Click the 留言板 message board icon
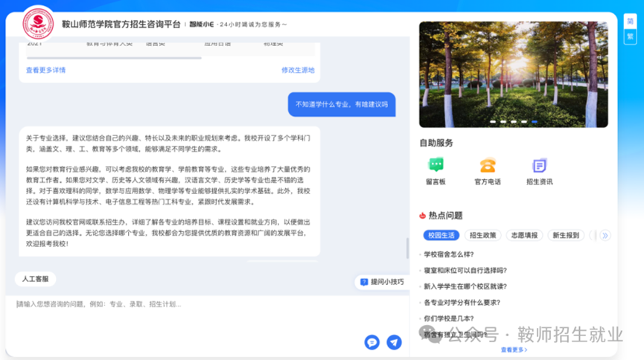Image resolution: width=644 pixels, height=360 pixels. [x=436, y=165]
